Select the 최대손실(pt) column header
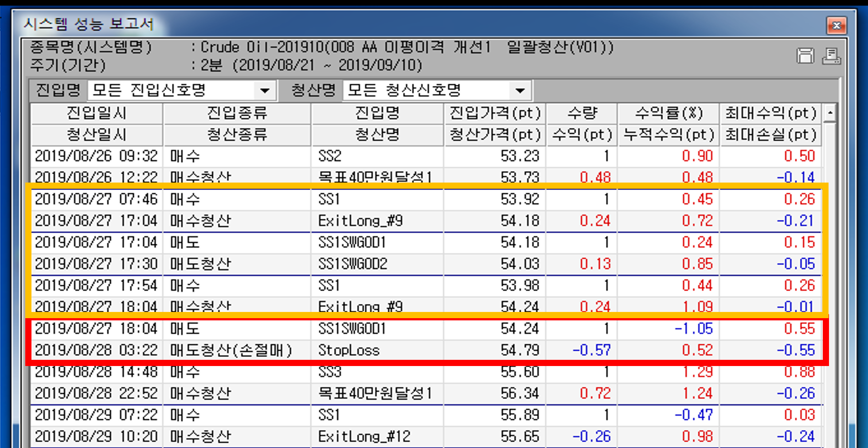The image size is (868, 448). (x=770, y=135)
